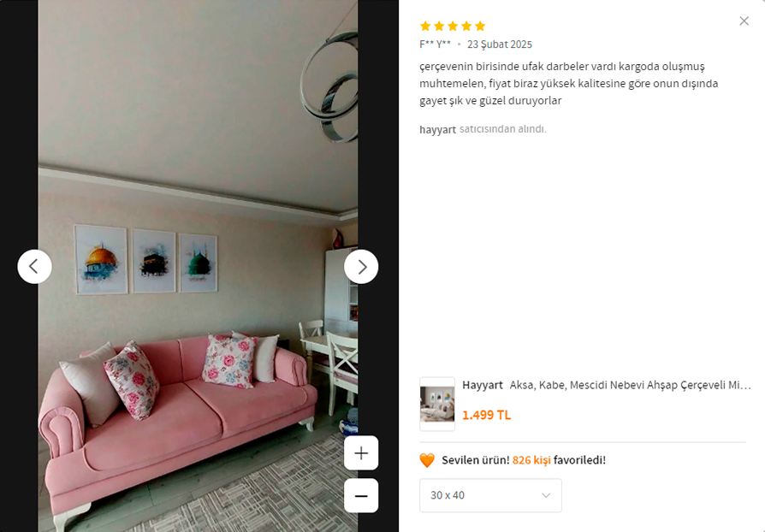
Task: Advance to the next review photo
Action: tap(361, 267)
